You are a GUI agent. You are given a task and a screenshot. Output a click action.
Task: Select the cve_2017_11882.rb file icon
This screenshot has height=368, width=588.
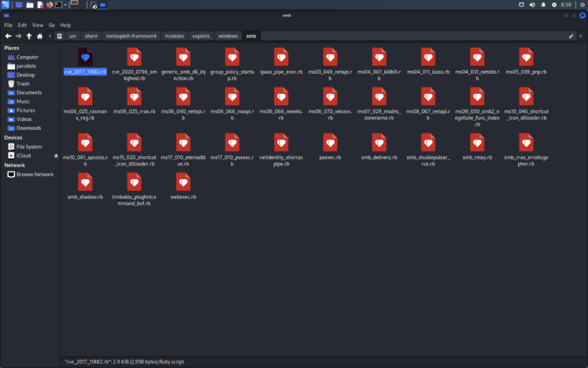85,57
